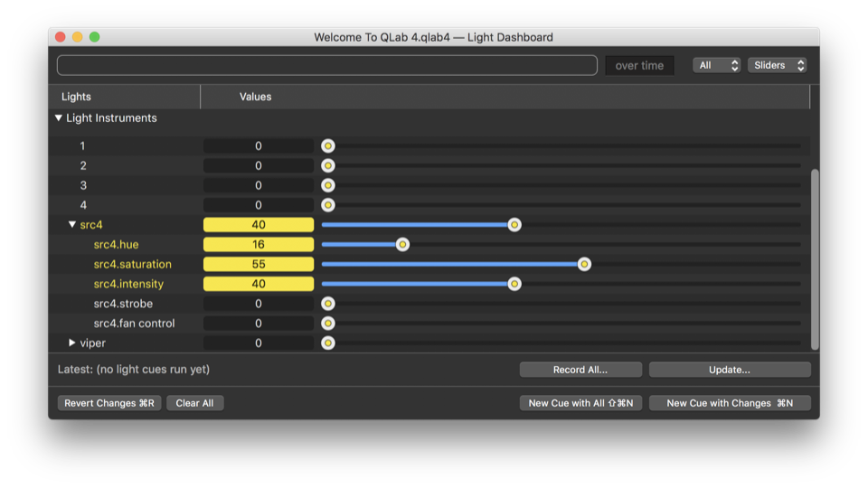Create New Cue with All
Viewport: 868px width, 488px height.
(580, 403)
